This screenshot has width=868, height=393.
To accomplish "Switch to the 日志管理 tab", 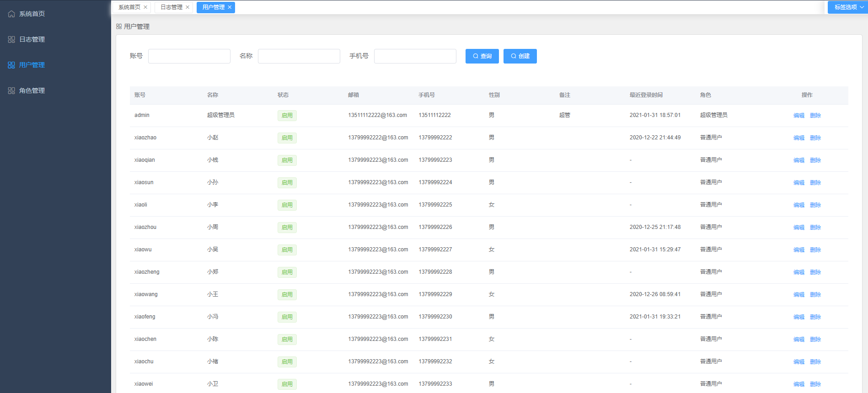I will [x=171, y=7].
